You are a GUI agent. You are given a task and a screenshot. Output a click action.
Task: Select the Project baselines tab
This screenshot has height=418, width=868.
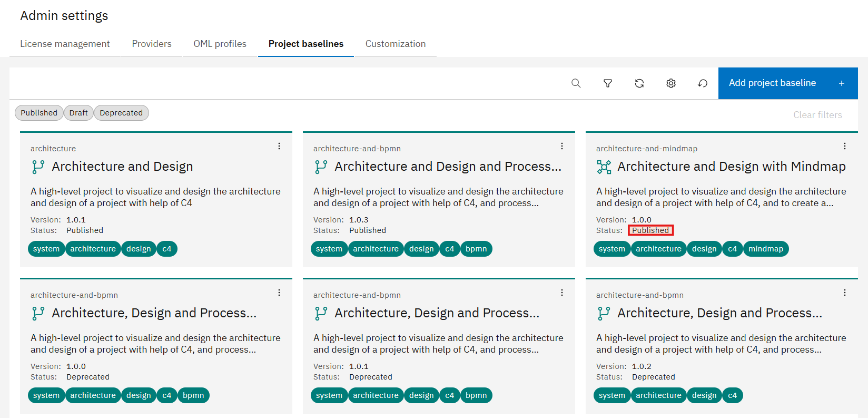tap(306, 44)
